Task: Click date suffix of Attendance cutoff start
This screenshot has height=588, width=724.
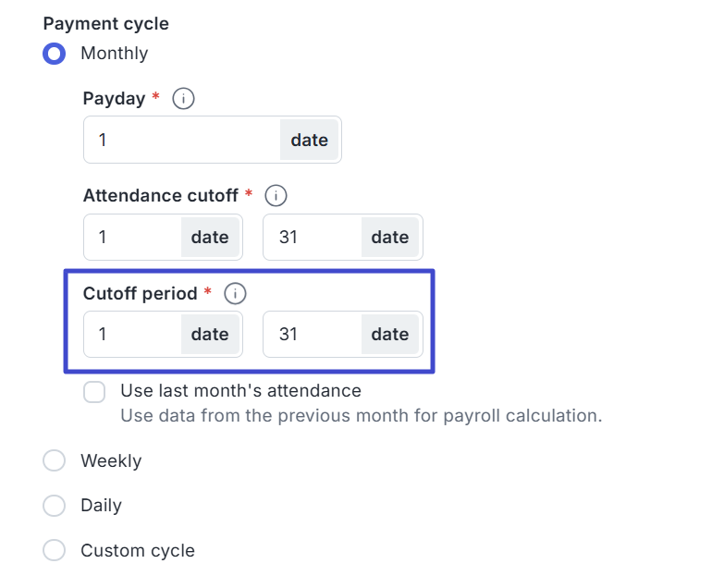Action: click(x=210, y=238)
